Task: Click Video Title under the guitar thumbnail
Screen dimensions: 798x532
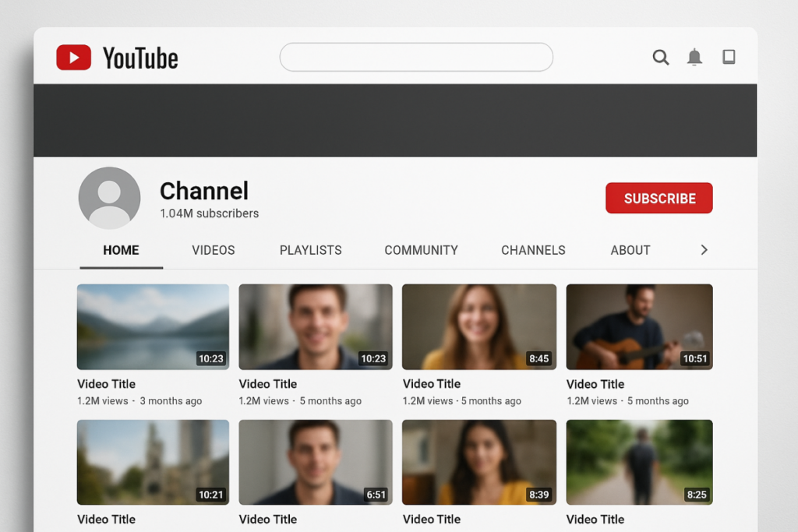Action: [595, 384]
